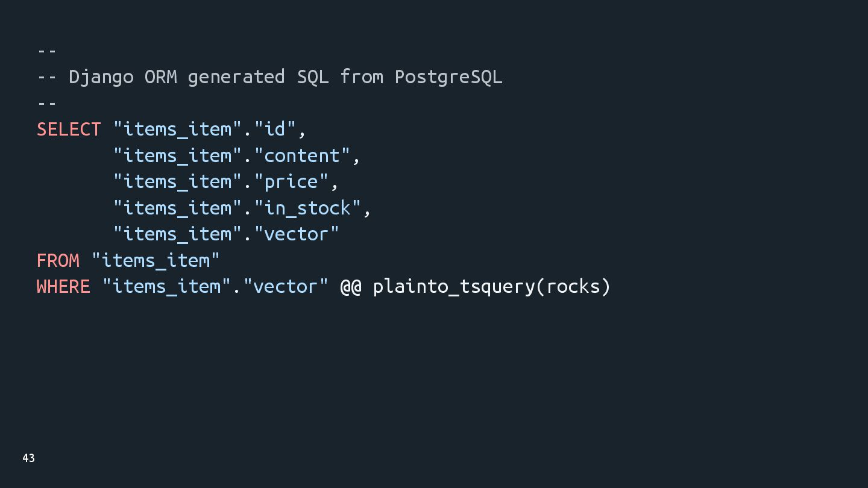Click the word rocks inside parentheses
Image resolution: width=868 pixels, height=488 pixels.
(x=573, y=287)
